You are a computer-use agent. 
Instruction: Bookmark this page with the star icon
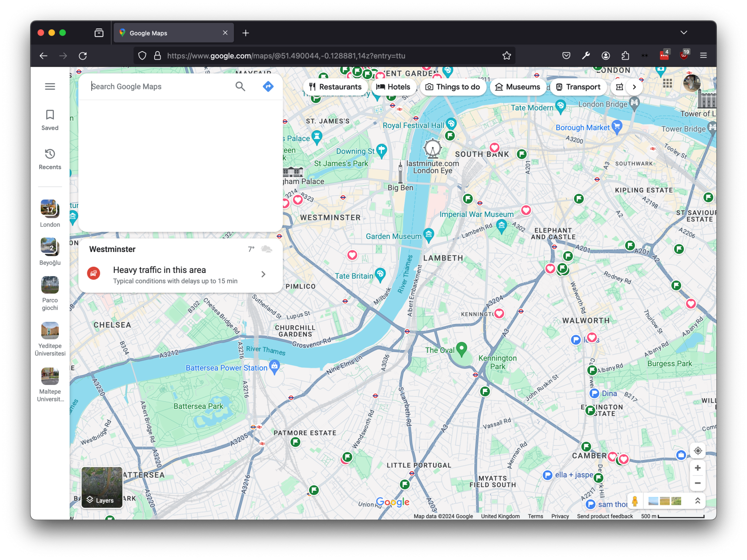pos(506,56)
